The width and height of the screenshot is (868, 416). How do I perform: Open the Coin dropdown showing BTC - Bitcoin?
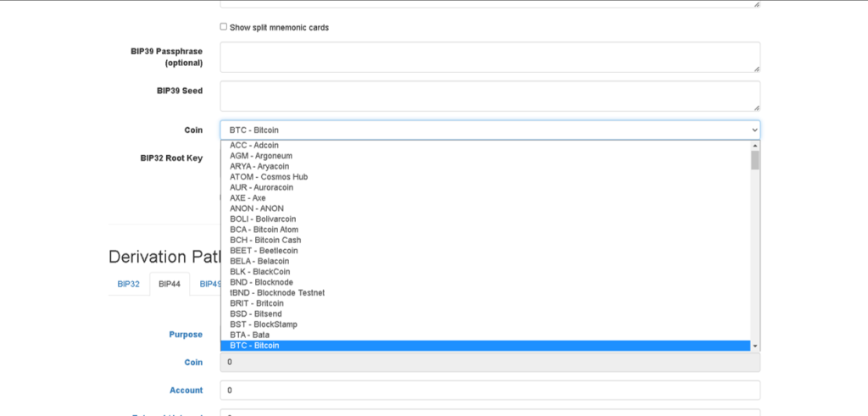point(490,130)
